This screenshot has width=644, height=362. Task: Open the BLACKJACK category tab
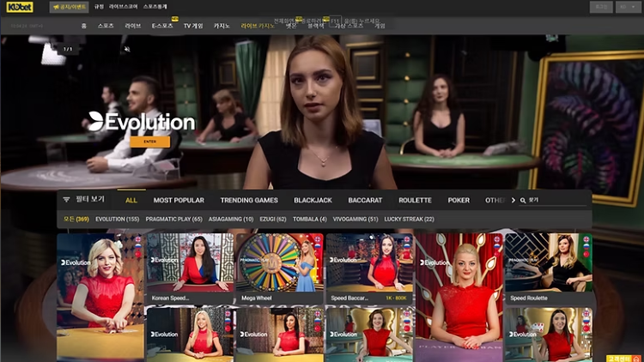[x=313, y=200]
